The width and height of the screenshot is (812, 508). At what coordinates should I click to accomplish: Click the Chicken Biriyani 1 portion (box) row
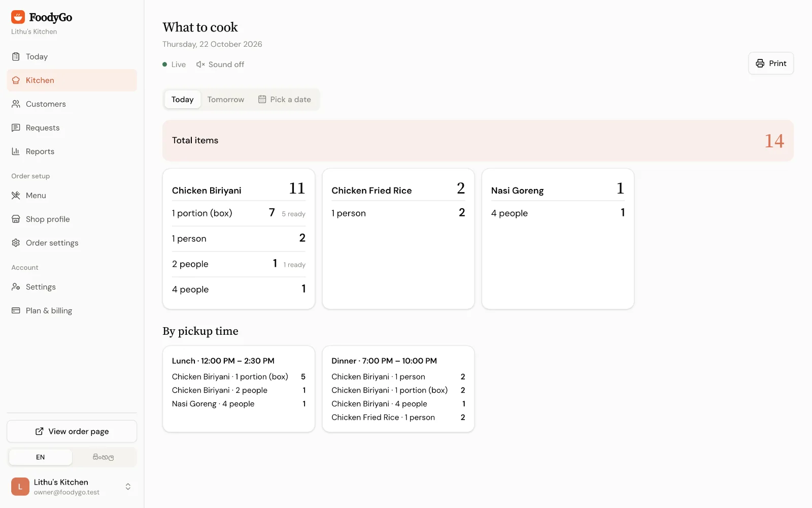[239, 213]
